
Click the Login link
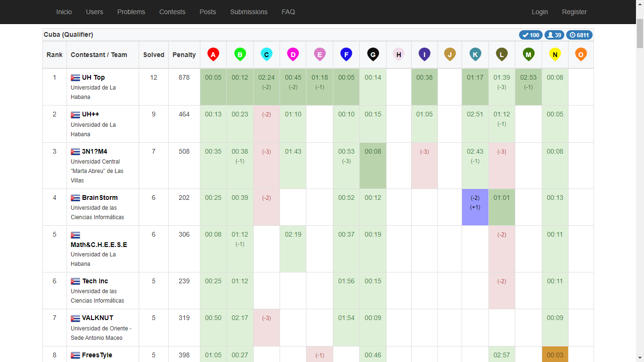(x=539, y=12)
